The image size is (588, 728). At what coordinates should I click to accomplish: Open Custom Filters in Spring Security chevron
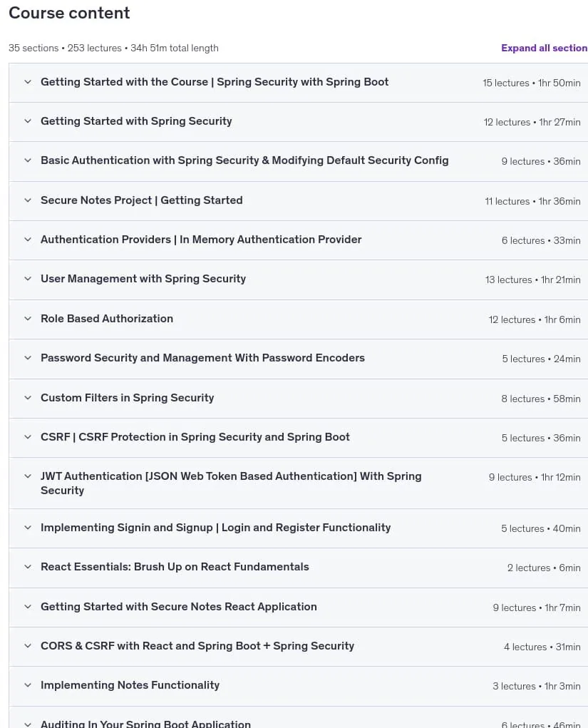click(x=28, y=398)
